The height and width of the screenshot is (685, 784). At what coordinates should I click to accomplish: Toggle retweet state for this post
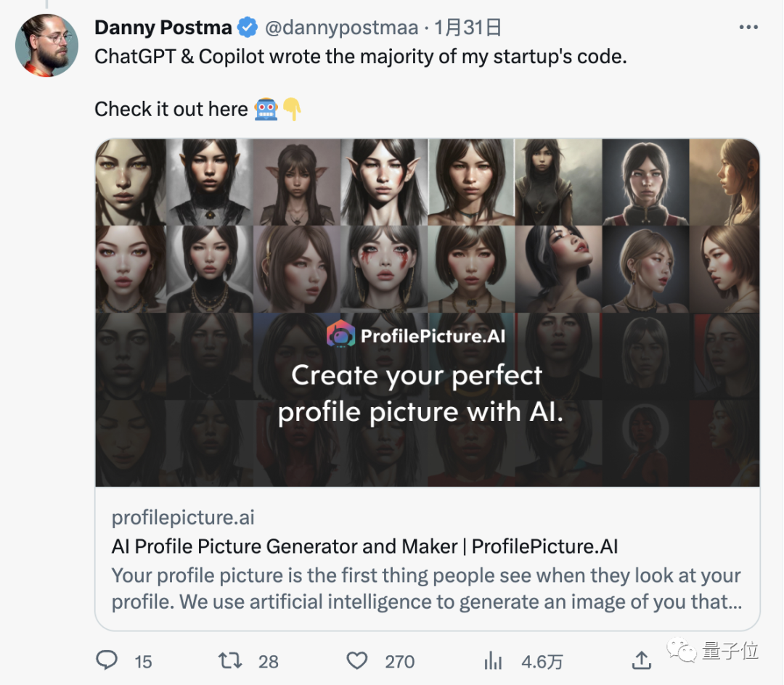(x=230, y=661)
